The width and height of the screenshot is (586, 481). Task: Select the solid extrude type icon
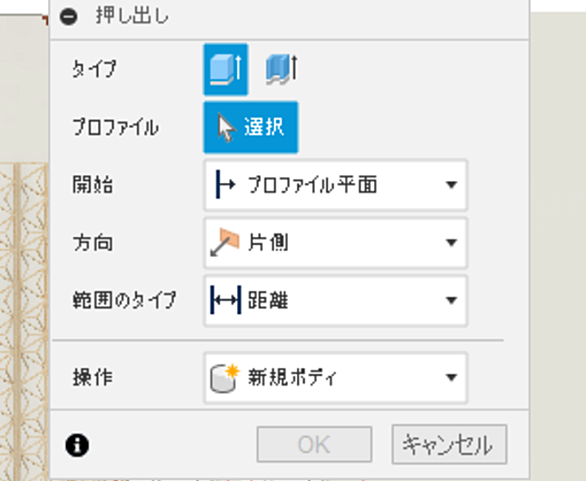point(226,70)
